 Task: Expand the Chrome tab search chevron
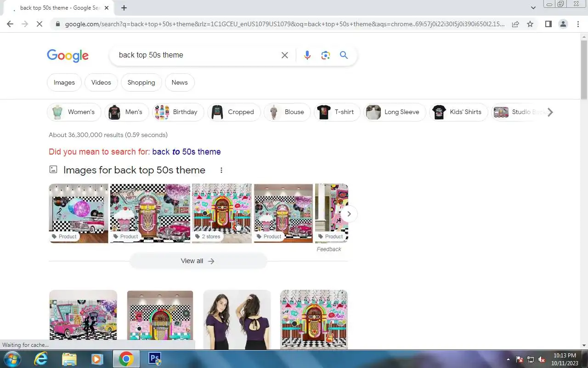pyautogui.click(x=533, y=8)
